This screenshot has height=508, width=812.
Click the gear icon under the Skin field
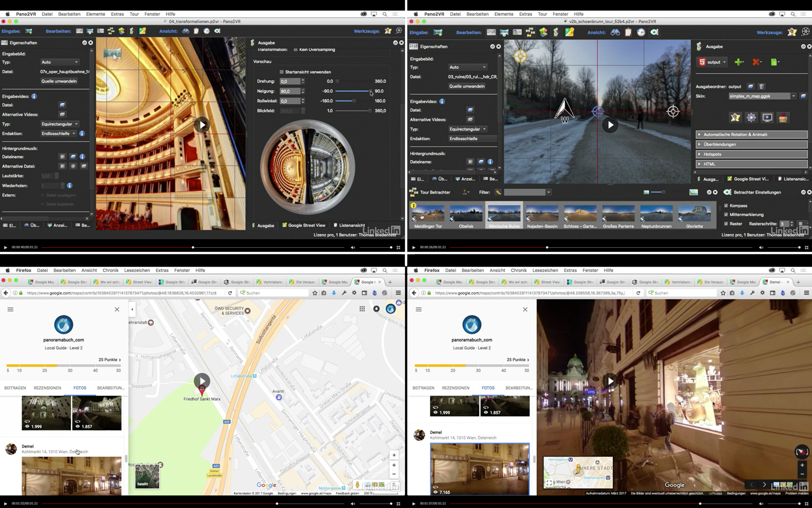coord(751,117)
